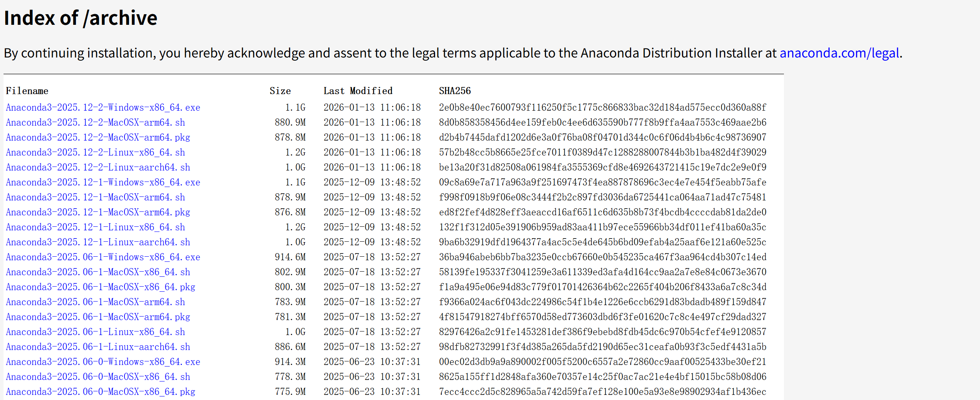
Task: Select the 800.3M size cell
Action: [x=290, y=287]
